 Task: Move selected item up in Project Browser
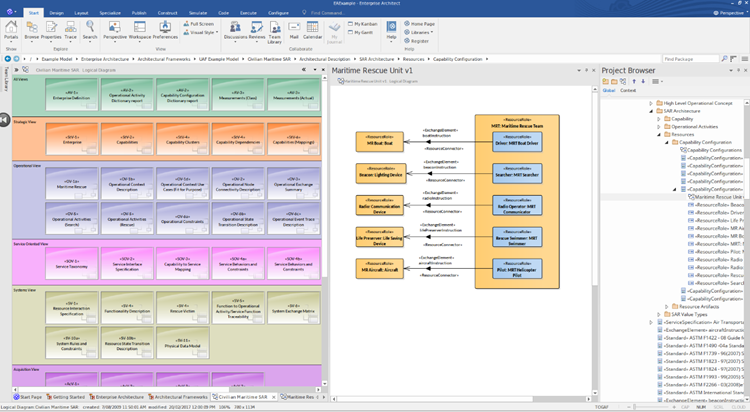pos(634,81)
